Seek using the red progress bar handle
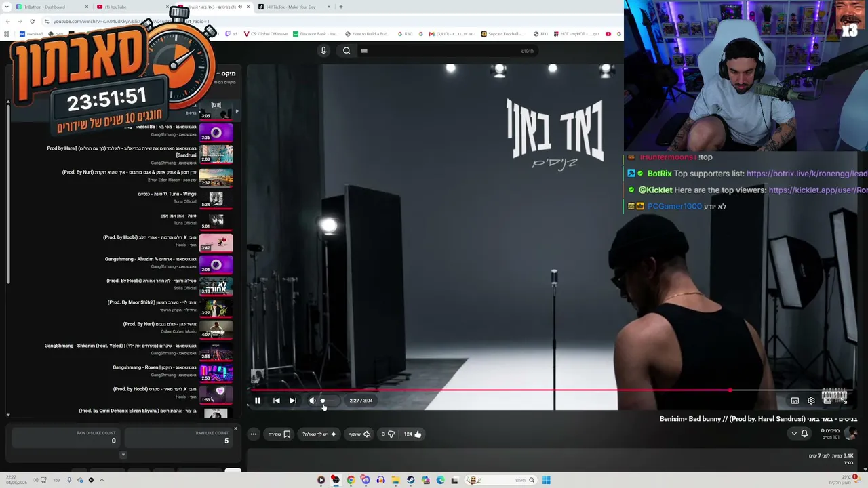This screenshot has width=868, height=488. pyautogui.click(x=730, y=390)
